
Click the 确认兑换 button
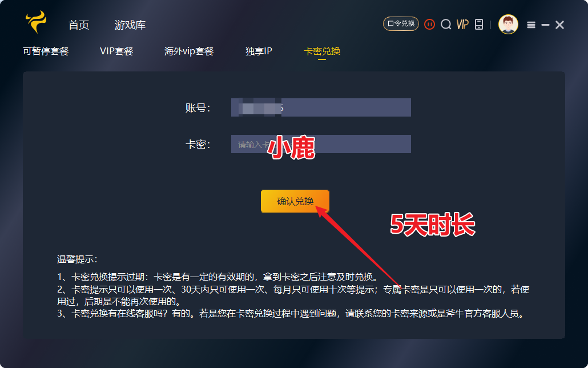[x=295, y=201]
